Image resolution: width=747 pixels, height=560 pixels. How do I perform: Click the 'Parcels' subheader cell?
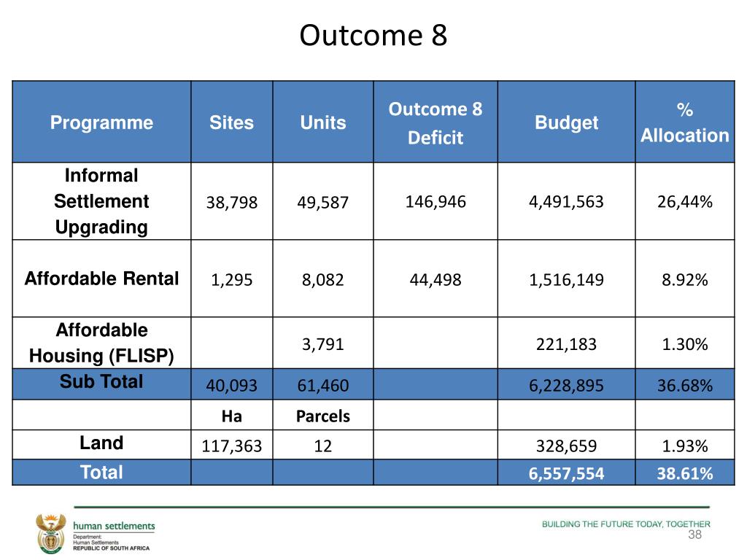(323, 416)
